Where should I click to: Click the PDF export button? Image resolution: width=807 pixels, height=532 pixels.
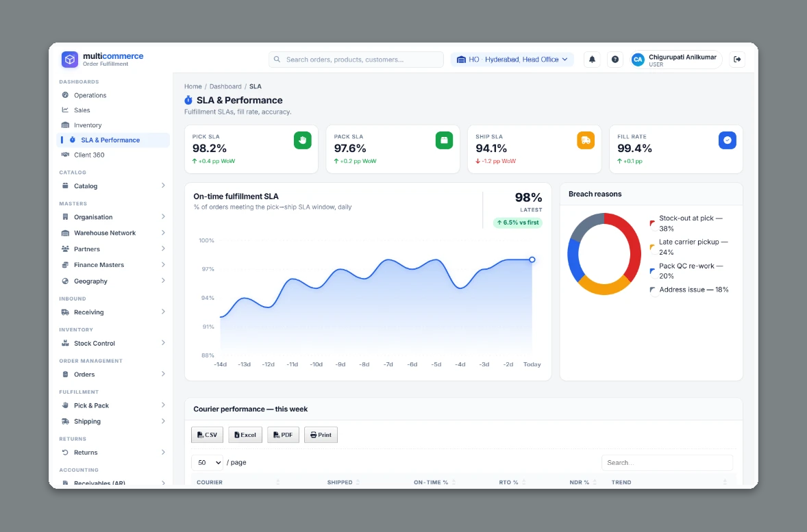click(283, 435)
